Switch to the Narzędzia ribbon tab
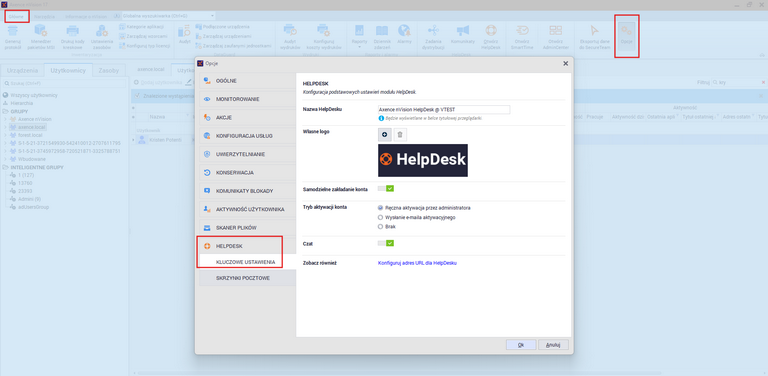Image resolution: width=768 pixels, height=376 pixels. tap(44, 16)
